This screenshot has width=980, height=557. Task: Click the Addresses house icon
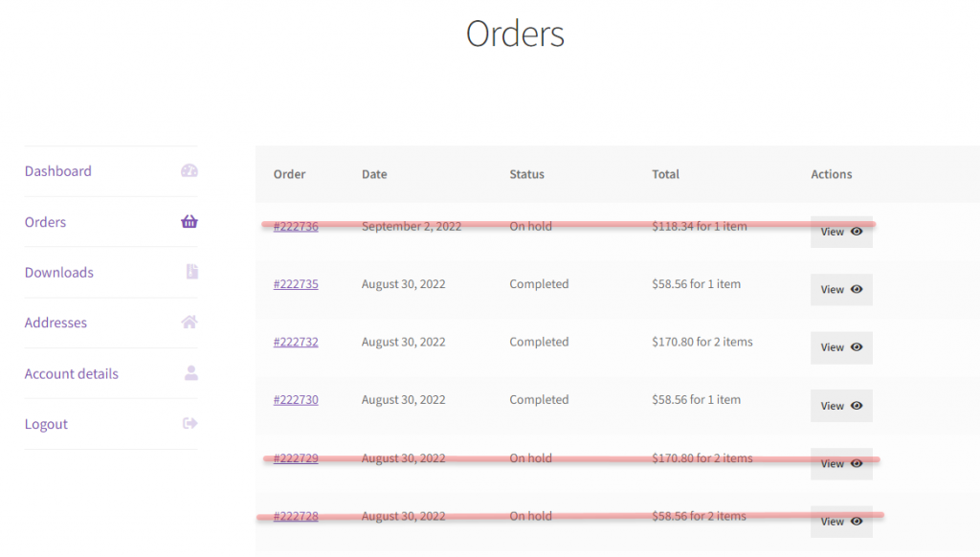[189, 322]
